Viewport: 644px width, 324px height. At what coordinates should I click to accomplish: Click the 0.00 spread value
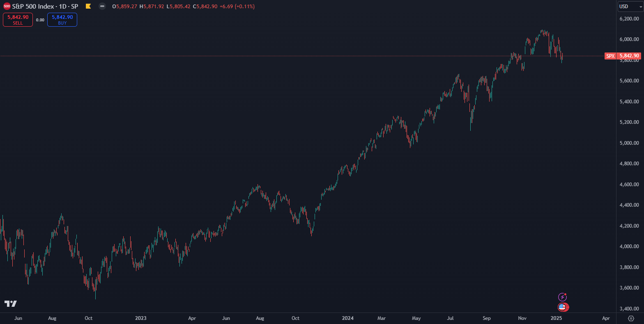point(40,20)
